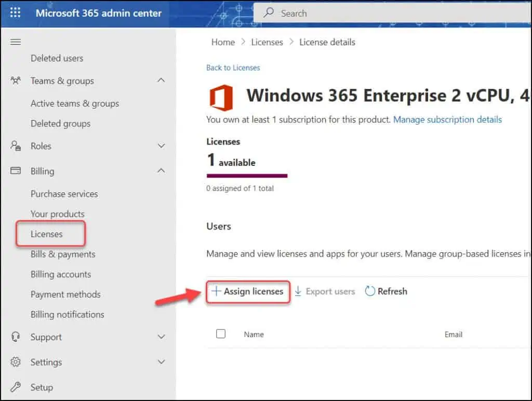532x401 pixels.
Task: Expand the Roles section chevron
Action: [161, 146]
